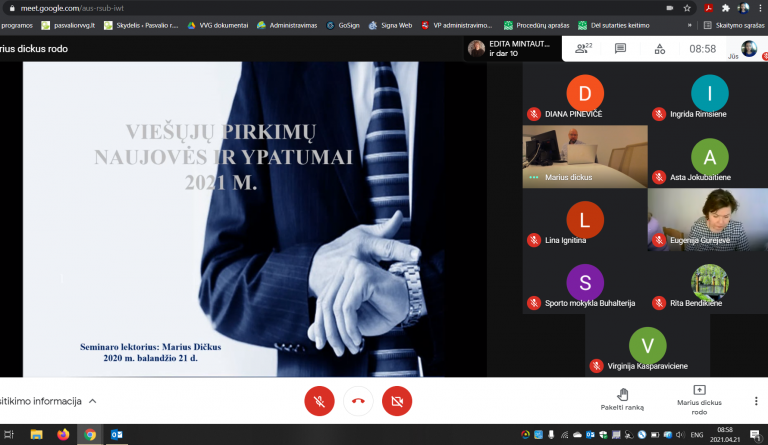768x445 pixels.
Task: Open the three-dot more options menu in Meet
Action: click(756, 401)
